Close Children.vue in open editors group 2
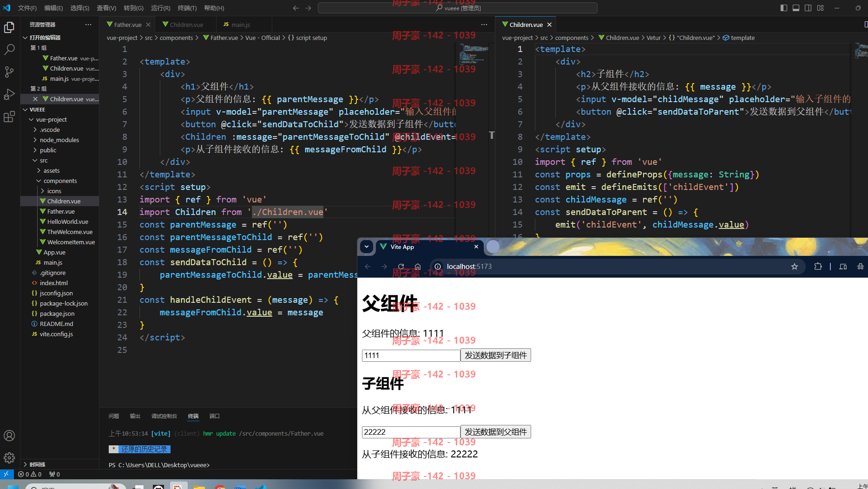This screenshot has width=868, height=489. 35,99
